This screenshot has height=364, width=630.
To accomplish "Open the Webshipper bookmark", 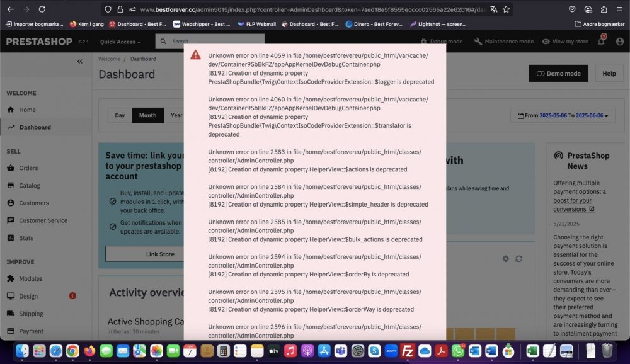I will (x=202, y=24).
